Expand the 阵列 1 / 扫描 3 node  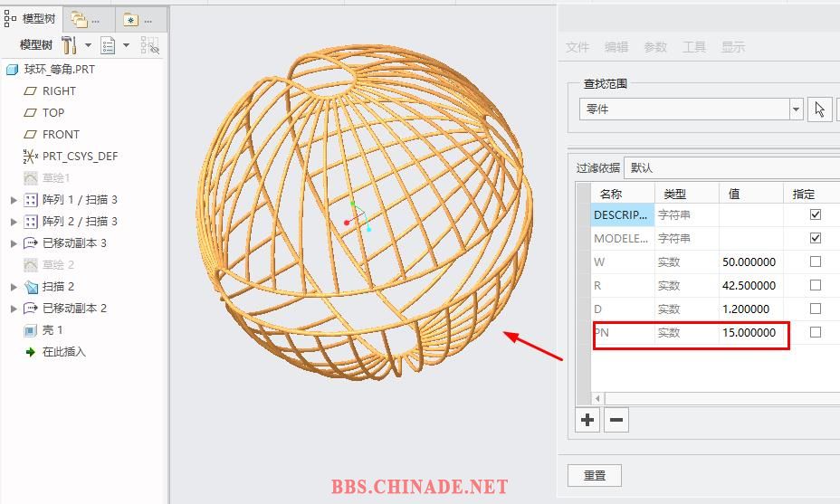14,200
